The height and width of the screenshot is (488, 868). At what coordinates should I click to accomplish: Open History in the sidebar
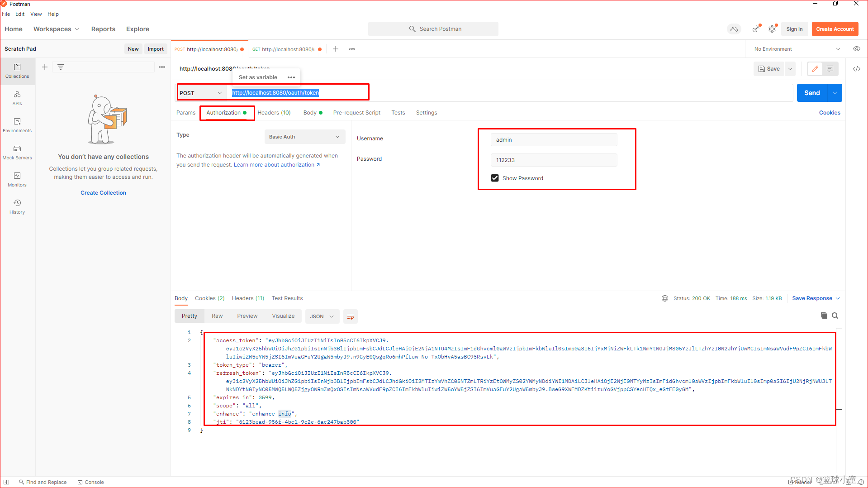pyautogui.click(x=17, y=207)
